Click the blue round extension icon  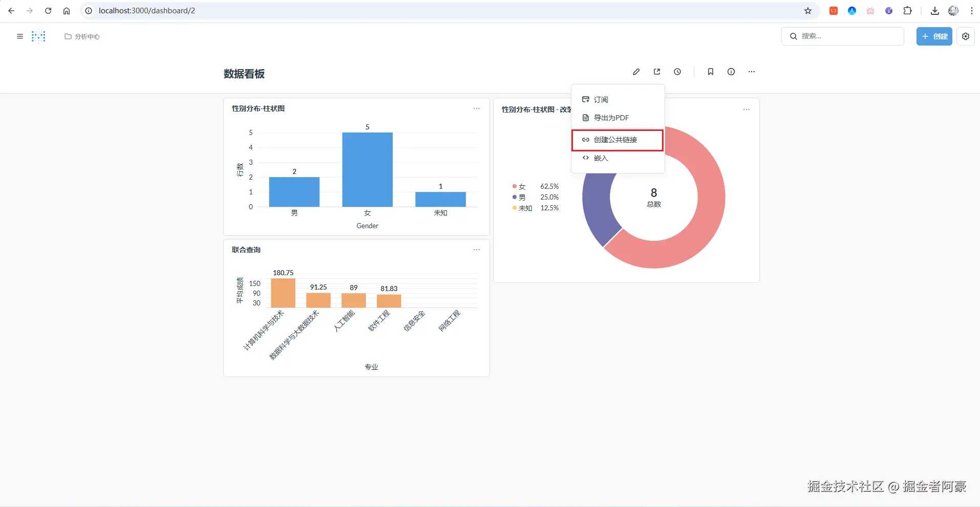(x=852, y=11)
